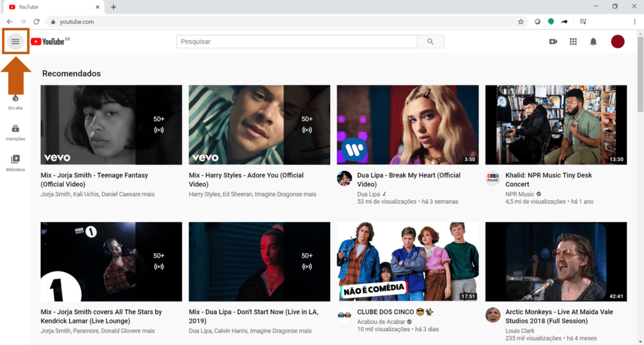Open Khalid Tiny Desk Concert thumbnail
644x345 pixels.
coord(556,125)
